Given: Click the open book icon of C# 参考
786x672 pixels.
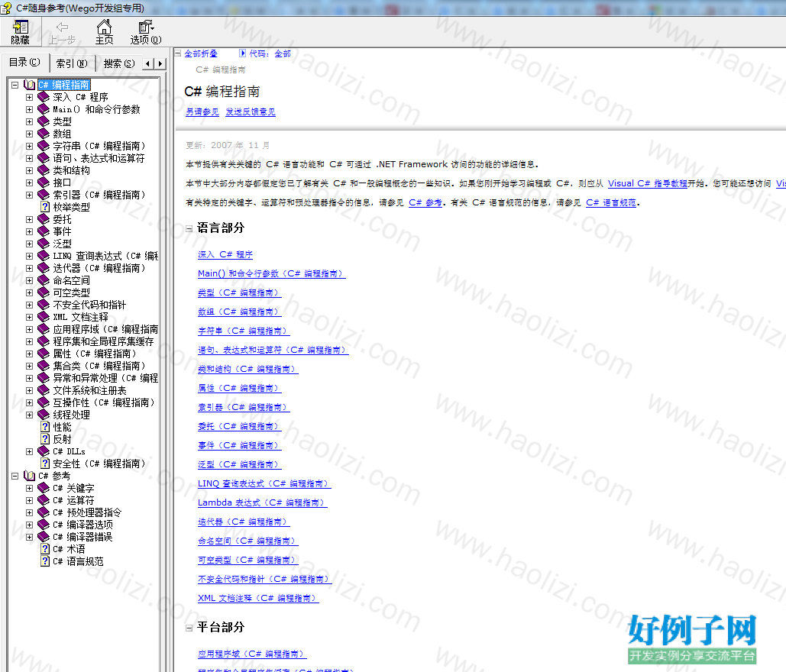Looking at the screenshot, I should (x=30, y=476).
